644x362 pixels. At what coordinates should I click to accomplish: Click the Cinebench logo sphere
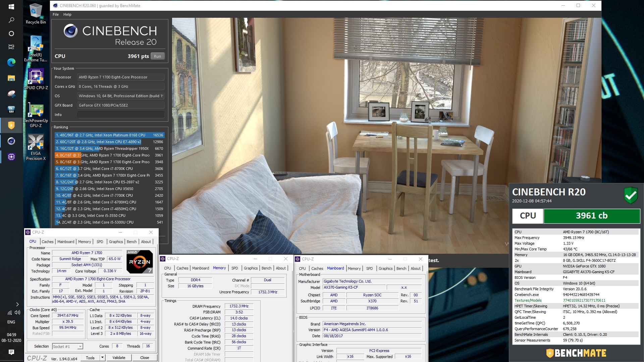[70, 31]
